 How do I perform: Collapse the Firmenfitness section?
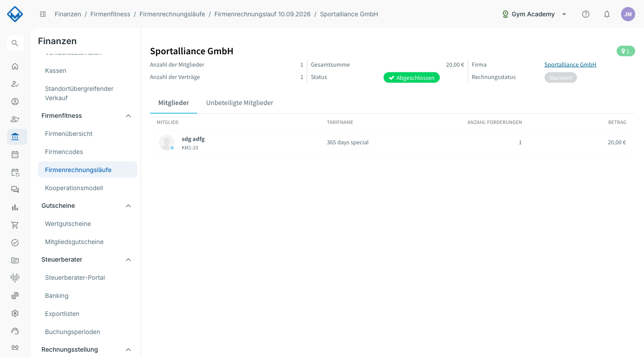click(128, 116)
